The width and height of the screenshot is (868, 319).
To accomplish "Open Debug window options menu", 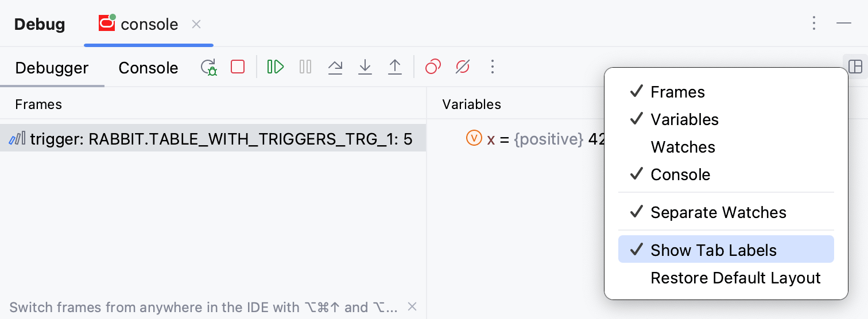I will point(814,24).
